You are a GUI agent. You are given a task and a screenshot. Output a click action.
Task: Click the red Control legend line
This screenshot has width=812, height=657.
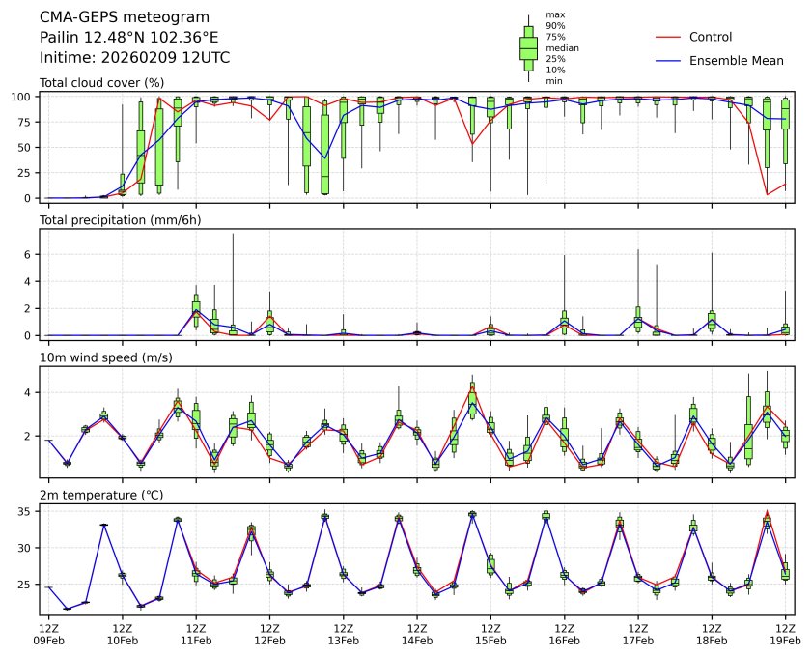click(x=669, y=37)
